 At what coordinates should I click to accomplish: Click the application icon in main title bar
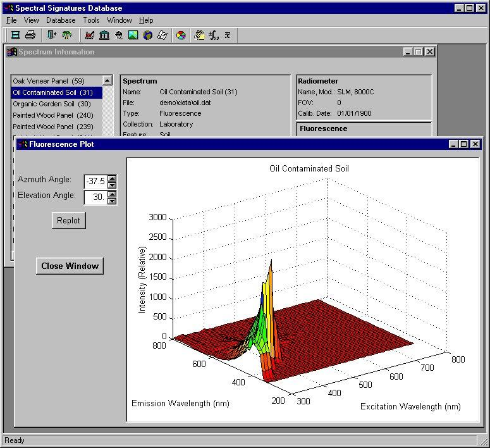[x=9, y=8]
